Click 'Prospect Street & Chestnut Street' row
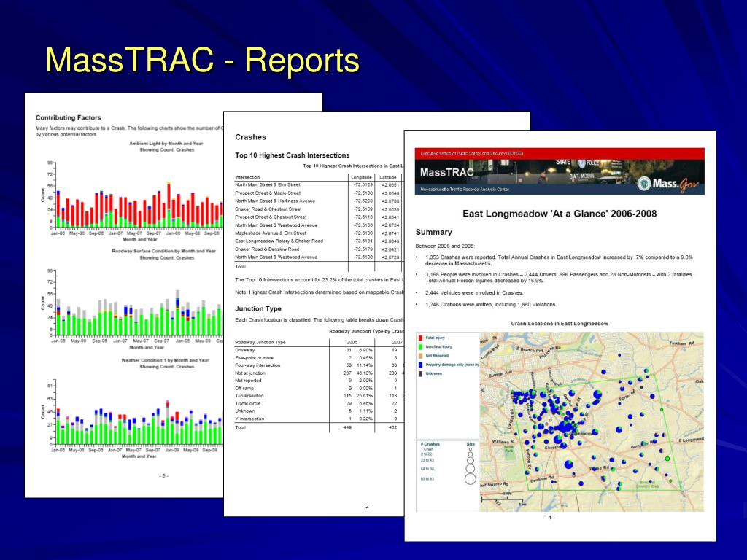Viewport: 747px width, 560px height. 318,217
